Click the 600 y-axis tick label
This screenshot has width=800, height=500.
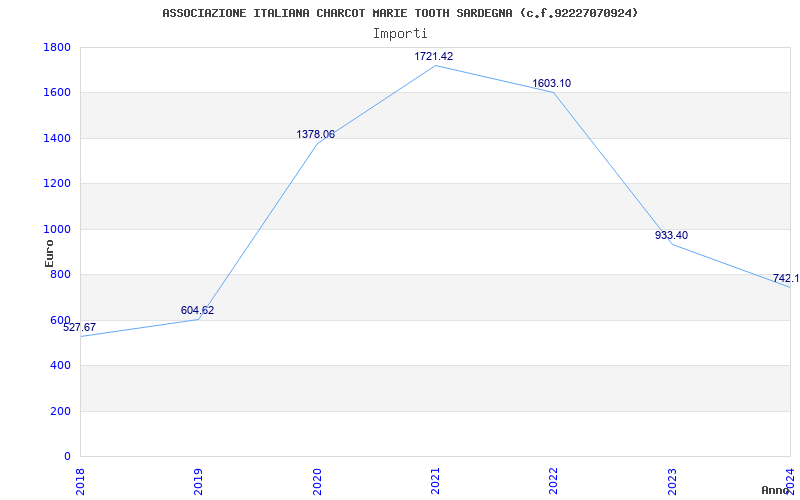61,320
